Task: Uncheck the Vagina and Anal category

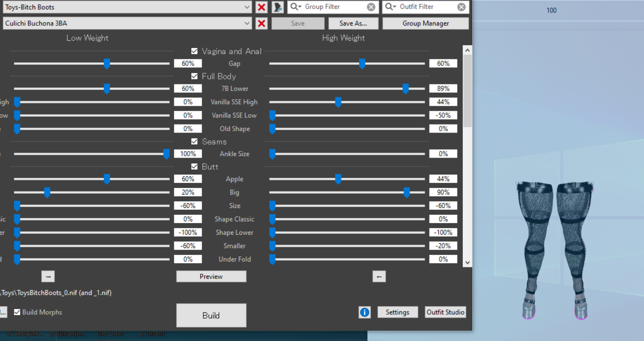Action: tap(194, 51)
